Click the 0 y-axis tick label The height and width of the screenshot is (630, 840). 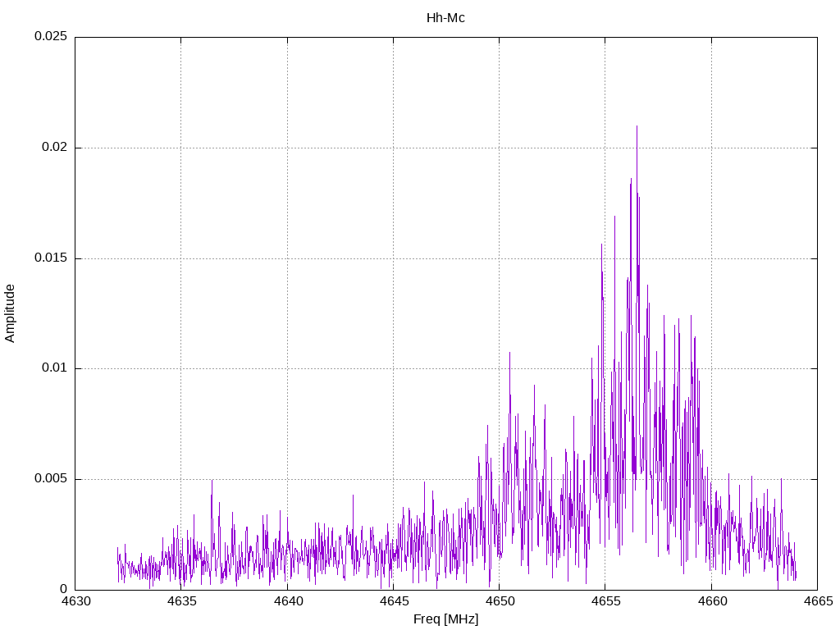64,589
